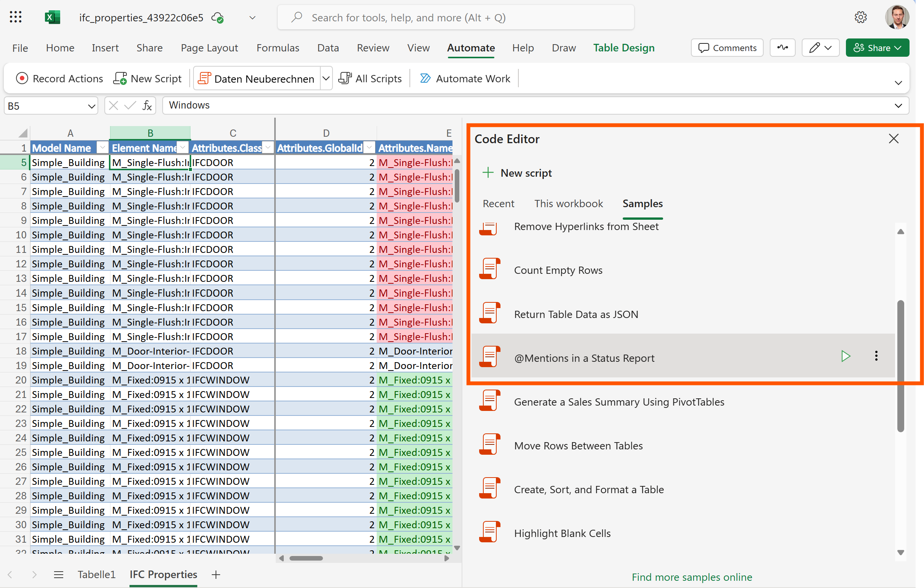
Task: Click the Excel logo icon
Action: tap(53, 17)
